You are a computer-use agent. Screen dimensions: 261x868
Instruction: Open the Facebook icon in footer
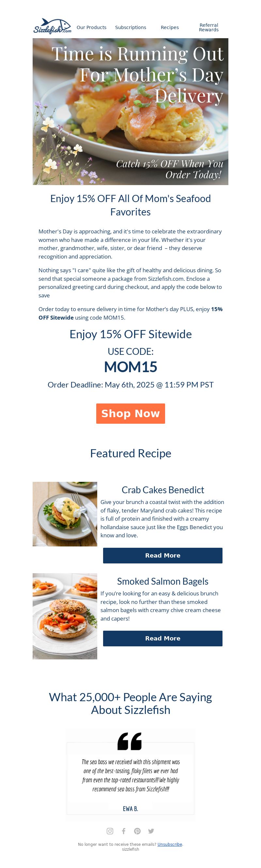click(124, 831)
